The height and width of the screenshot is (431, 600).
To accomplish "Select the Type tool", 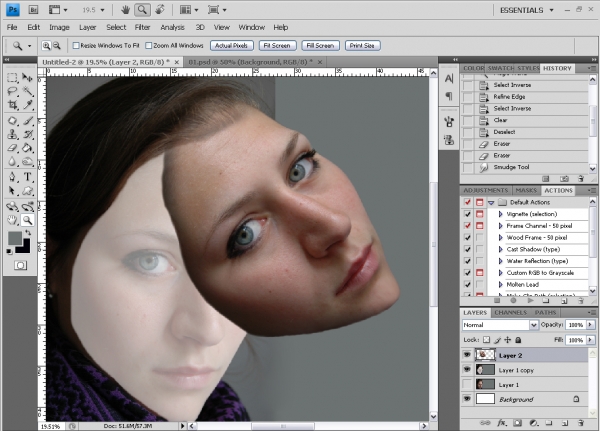I will point(28,177).
